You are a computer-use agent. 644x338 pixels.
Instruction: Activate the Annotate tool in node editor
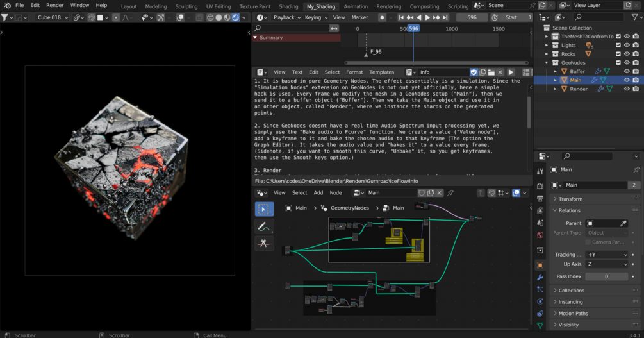tap(263, 226)
